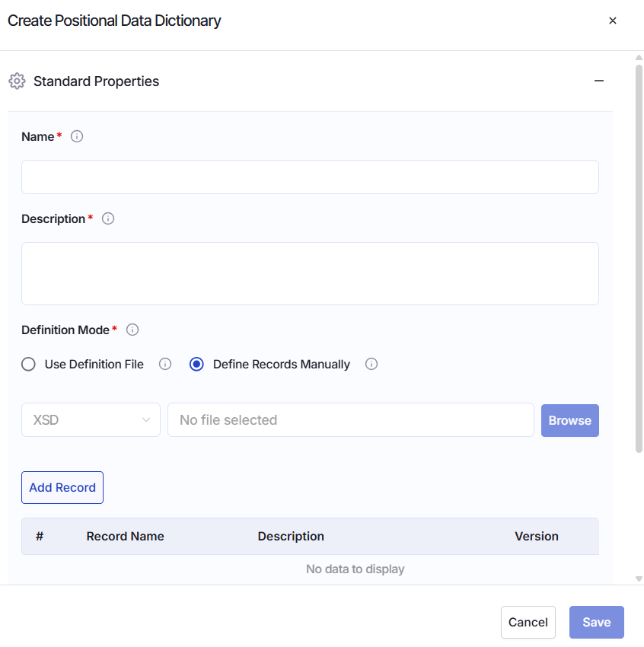Click the 'Definition Mode' label
The width and height of the screenshot is (644, 647).
pos(65,330)
